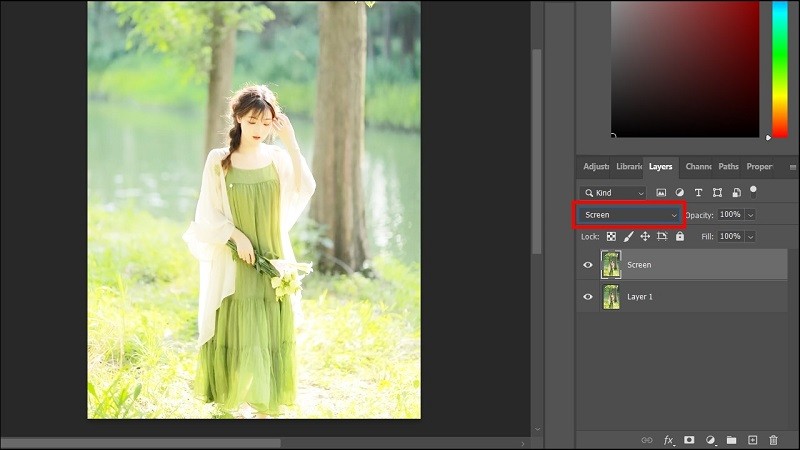Pick a color in the color field
The image size is (800, 450).
tap(685, 69)
